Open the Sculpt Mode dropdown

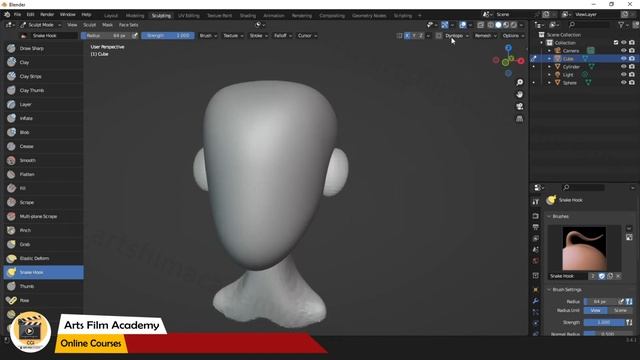(x=41, y=25)
